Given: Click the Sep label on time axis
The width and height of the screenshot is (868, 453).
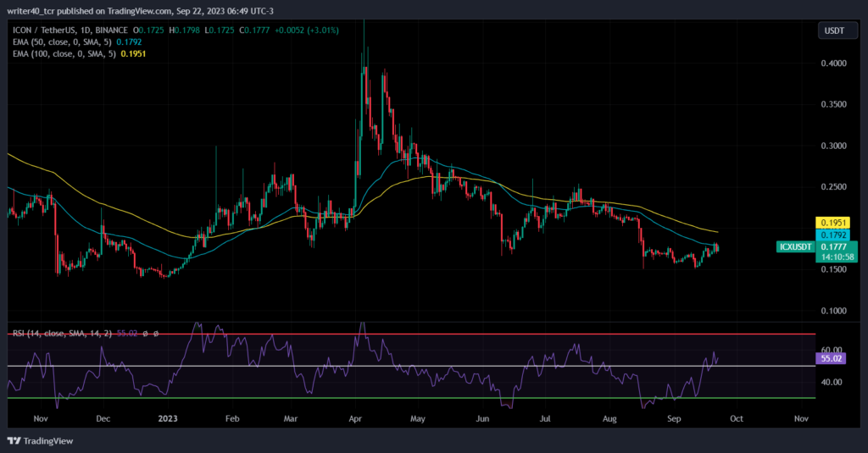Looking at the screenshot, I should click(674, 418).
